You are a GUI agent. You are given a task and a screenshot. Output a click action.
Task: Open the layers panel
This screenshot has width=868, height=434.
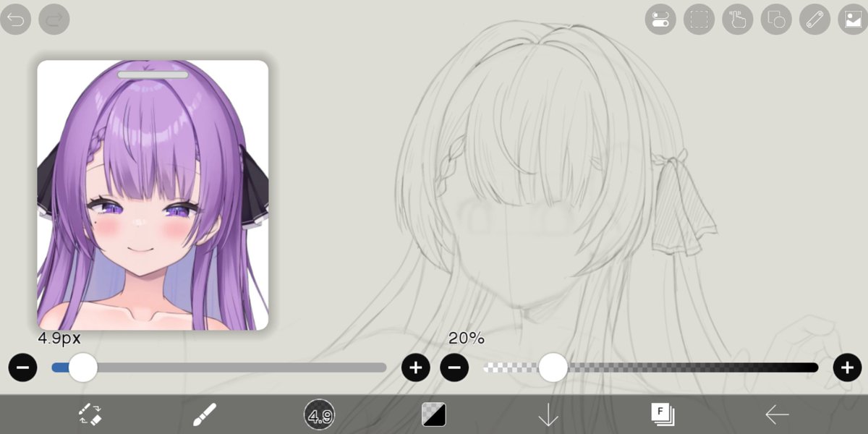click(x=663, y=414)
